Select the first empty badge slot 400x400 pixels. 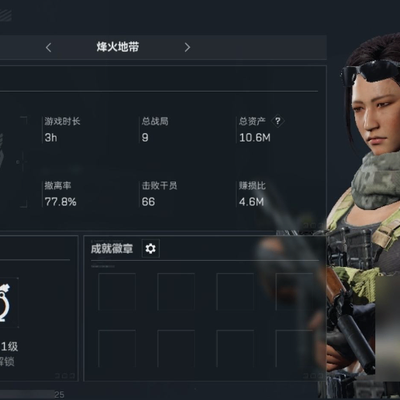coord(117,292)
